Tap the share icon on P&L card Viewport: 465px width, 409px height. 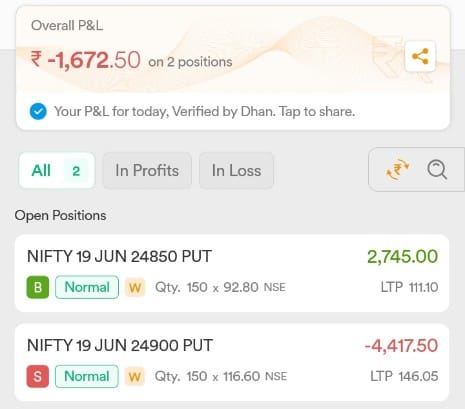[420, 56]
